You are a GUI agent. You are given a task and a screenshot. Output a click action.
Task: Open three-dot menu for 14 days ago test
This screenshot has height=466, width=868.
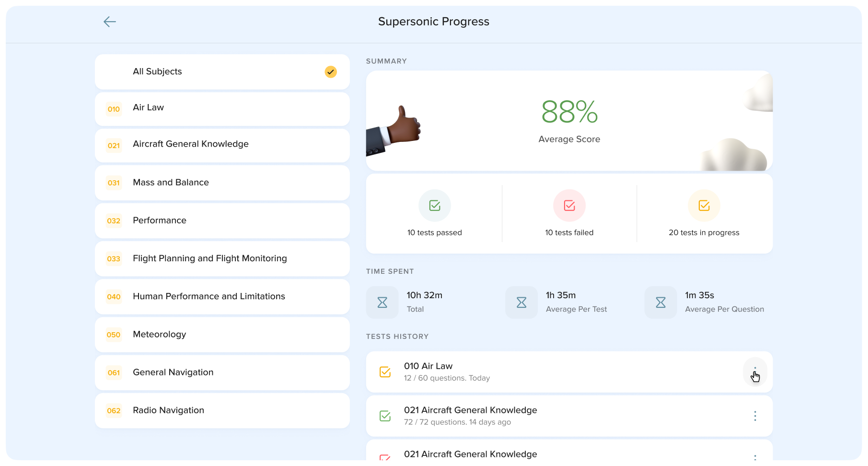pos(755,416)
